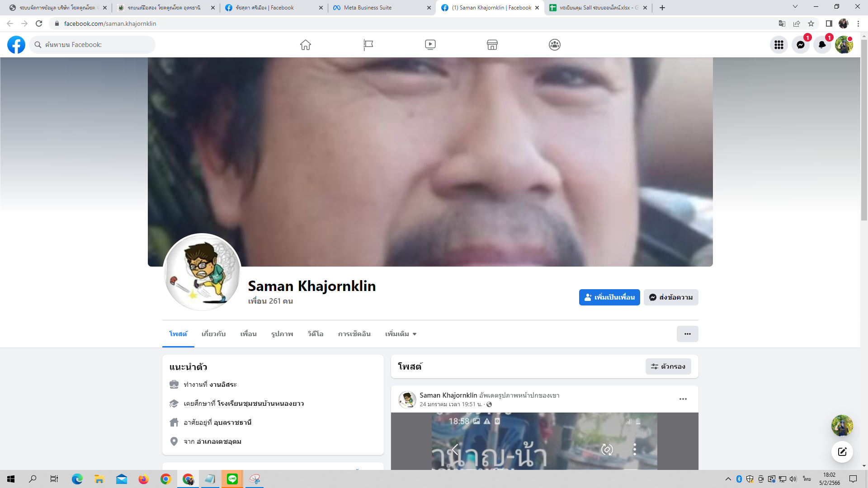This screenshot has height=488, width=868.
Task: Open Saman Khajornklin profile picture
Action: coord(202,272)
